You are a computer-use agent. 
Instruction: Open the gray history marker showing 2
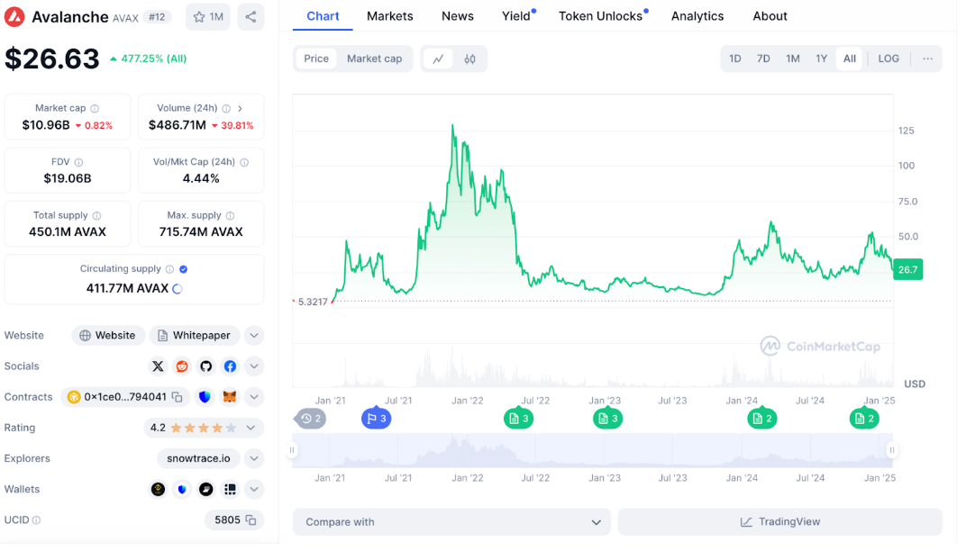[311, 419]
